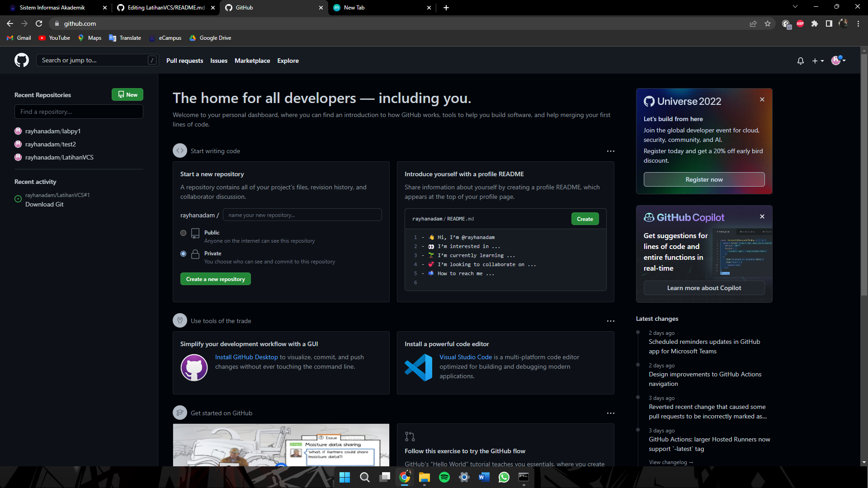
Task: Open the user avatar menu
Action: click(x=839, y=60)
